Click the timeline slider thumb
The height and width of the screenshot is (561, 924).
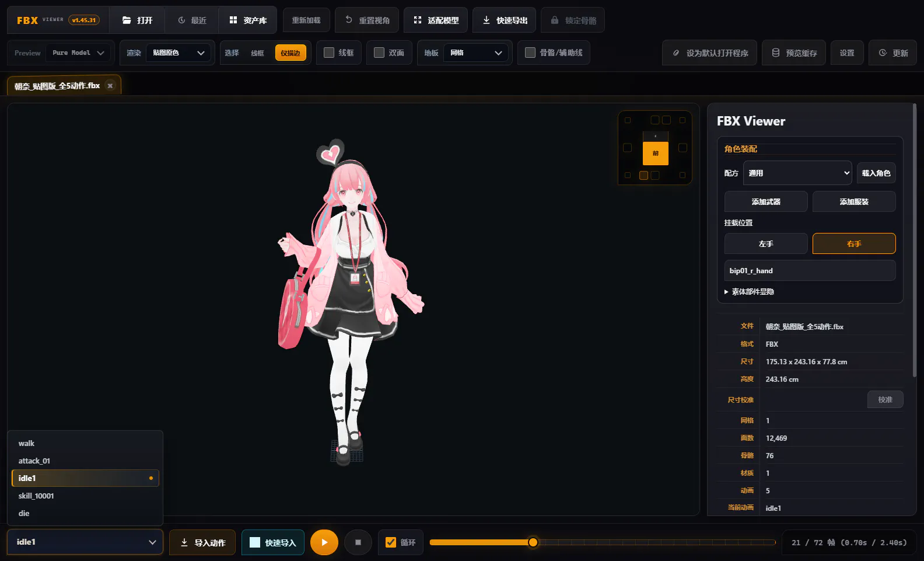(533, 543)
